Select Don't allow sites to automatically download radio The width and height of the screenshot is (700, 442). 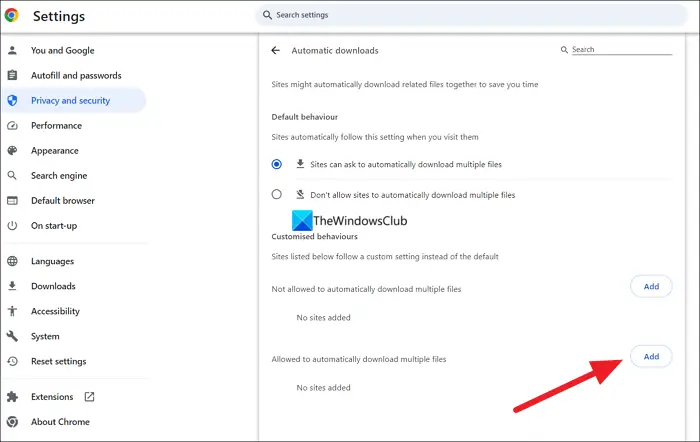277,194
